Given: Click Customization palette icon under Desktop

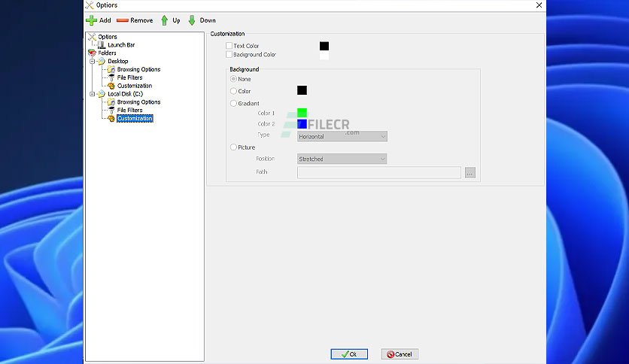Looking at the screenshot, I should click(x=111, y=86).
